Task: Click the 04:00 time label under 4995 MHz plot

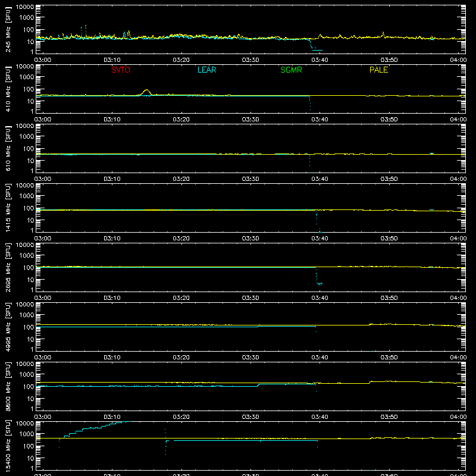Action: [x=458, y=358]
